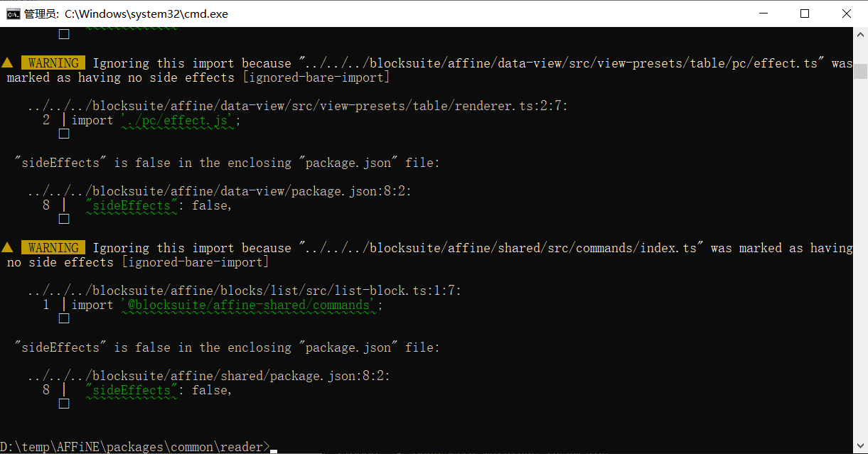Click the square glyph under the data-view sideEffects line

(64, 219)
